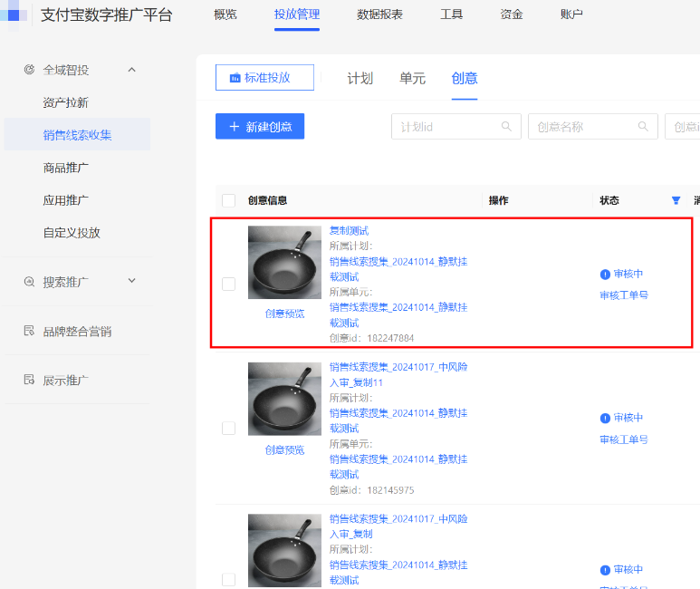Click the 创意名称 search input

[593, 127]
